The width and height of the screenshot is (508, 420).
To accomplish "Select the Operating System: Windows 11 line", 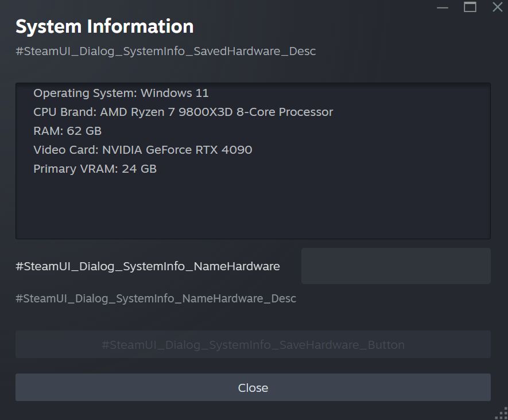I will click(121, 93).
